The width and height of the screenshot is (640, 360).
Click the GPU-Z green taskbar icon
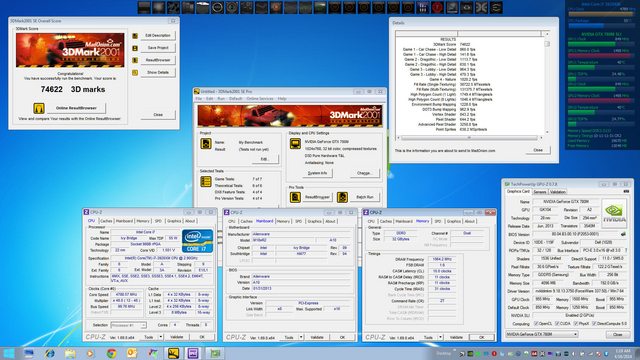pyautogui.click(x=215, y=353)
